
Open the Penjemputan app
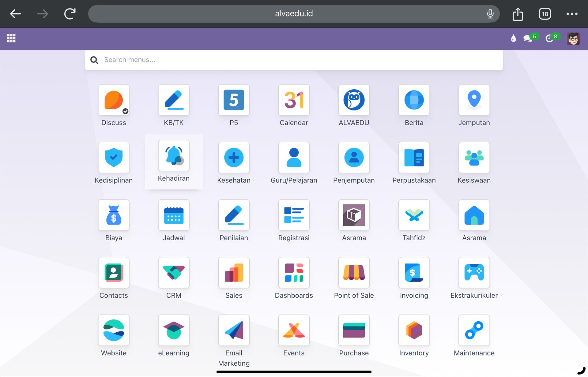(354, 158)
